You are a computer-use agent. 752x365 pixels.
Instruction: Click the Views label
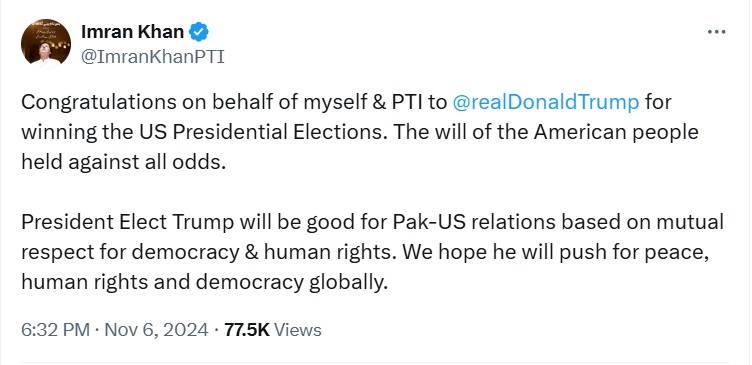[x=298, y=330]
